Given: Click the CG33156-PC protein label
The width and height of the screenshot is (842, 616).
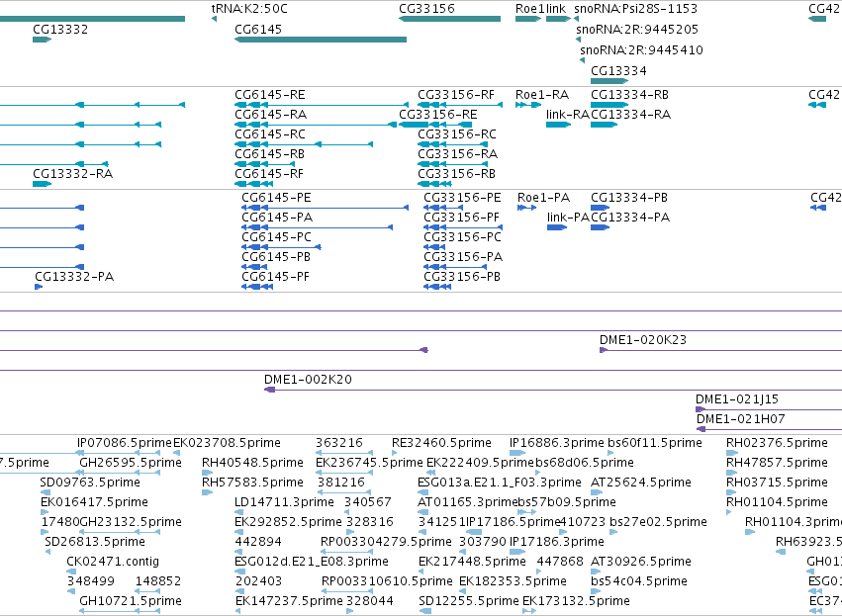Looking at the screenshot, I should click(462, 237).
